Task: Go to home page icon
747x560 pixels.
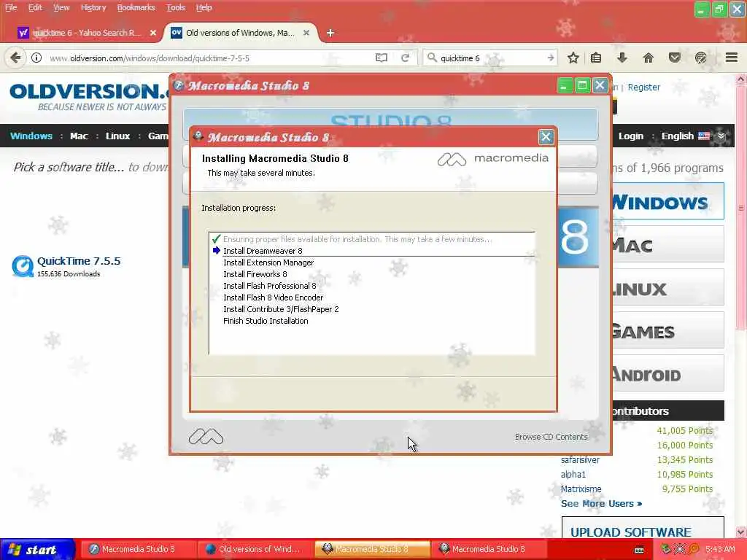Action: pos(648,58)
